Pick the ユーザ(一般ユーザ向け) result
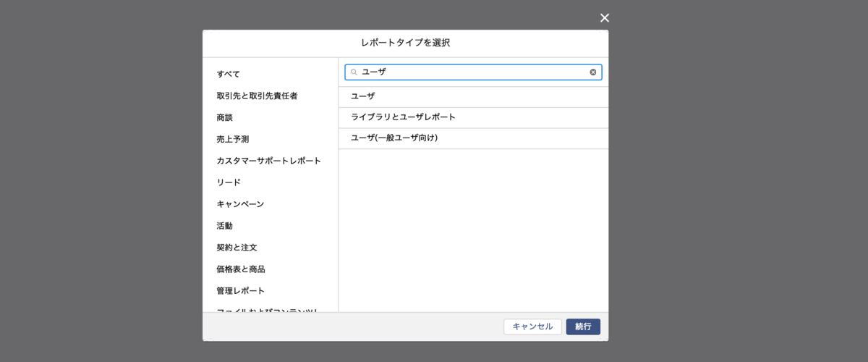 [473, 138]
